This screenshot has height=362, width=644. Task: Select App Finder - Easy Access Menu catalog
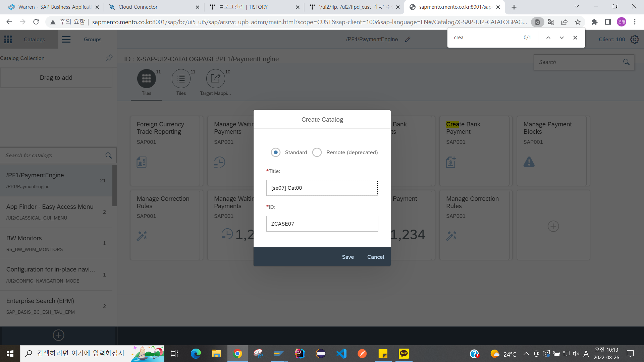[56, 212]
